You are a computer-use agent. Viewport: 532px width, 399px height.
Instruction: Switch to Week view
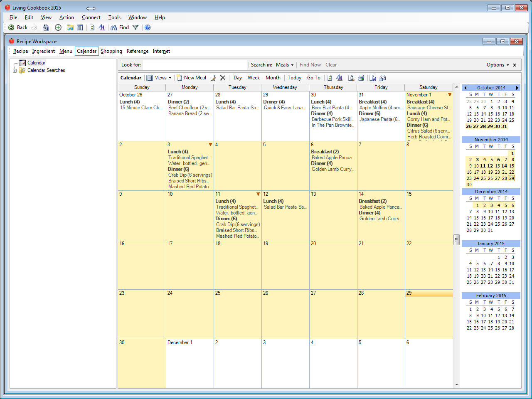254,78
